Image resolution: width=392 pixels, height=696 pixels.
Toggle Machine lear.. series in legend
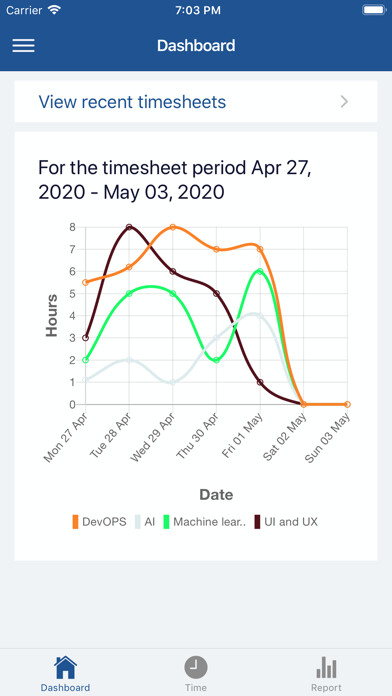(205, 522)
